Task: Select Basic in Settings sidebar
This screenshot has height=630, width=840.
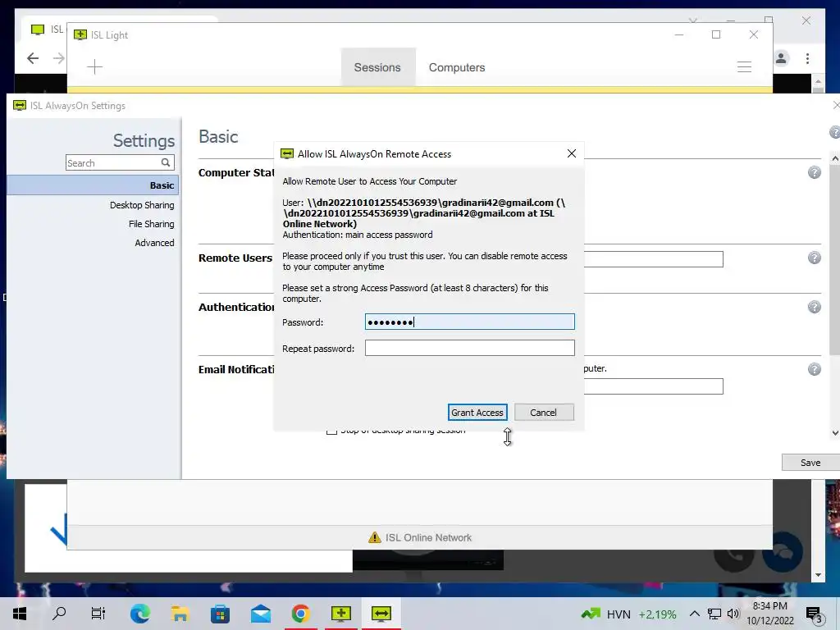Action: [x=93, y=185]
